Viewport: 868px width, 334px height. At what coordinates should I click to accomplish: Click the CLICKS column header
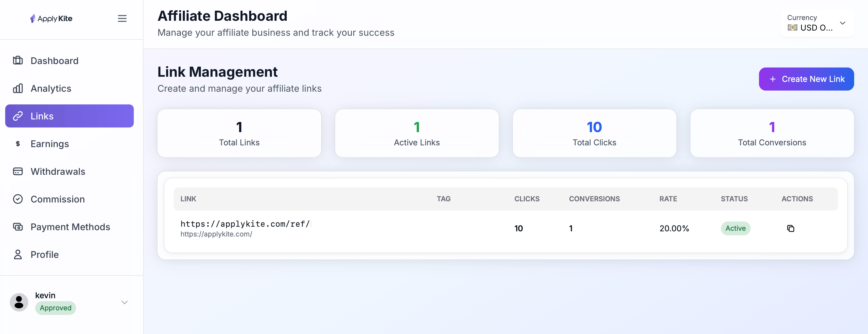coord(527,199)
